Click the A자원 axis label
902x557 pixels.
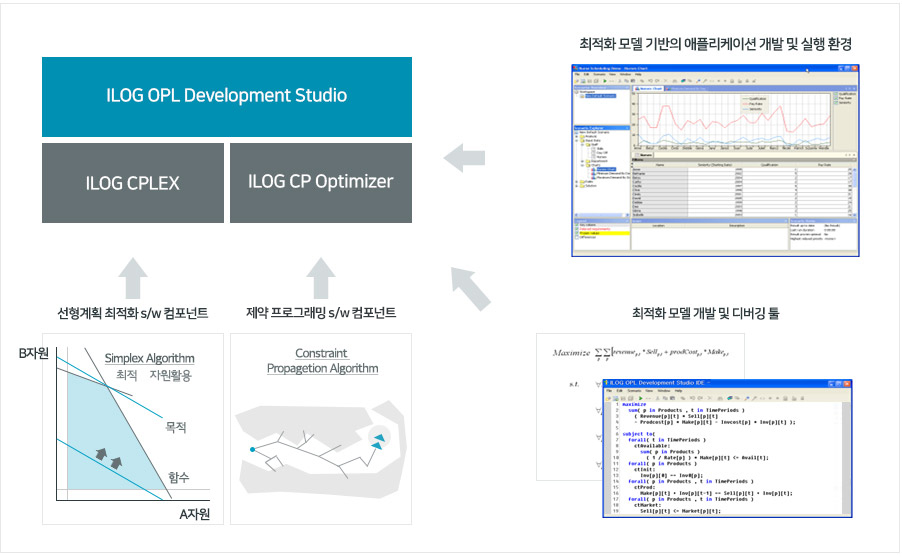pos(194,514)
